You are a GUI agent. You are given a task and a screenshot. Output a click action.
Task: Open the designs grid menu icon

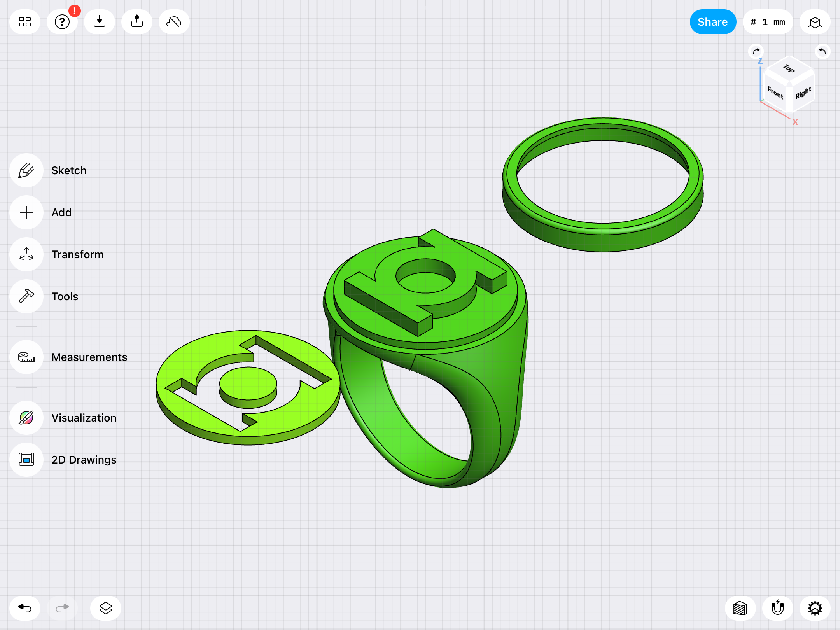point(25,22)
